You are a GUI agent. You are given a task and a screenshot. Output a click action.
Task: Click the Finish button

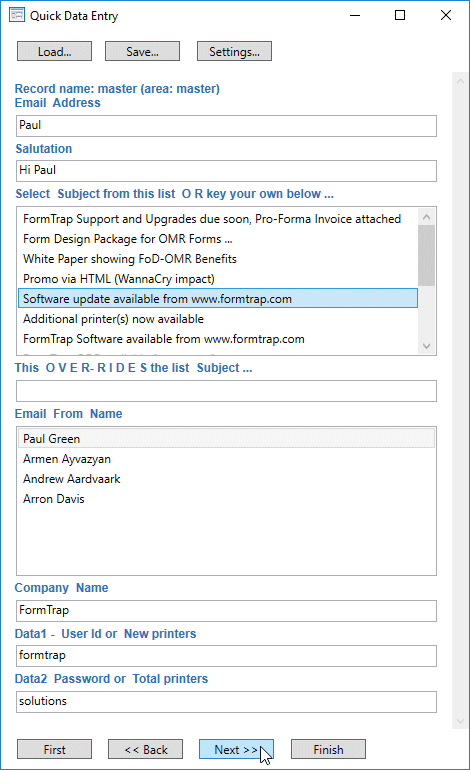pos(329,749)
